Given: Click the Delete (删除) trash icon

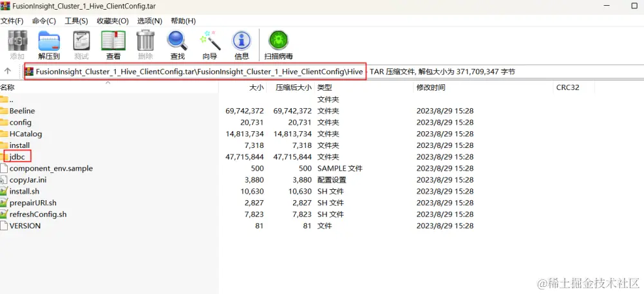Looking at the screenshot, I should point(146,41).
